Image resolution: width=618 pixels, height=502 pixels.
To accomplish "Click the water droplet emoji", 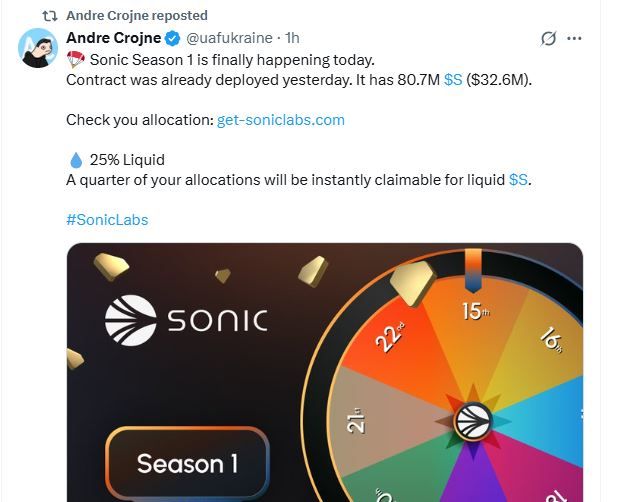I will (76, 160).
